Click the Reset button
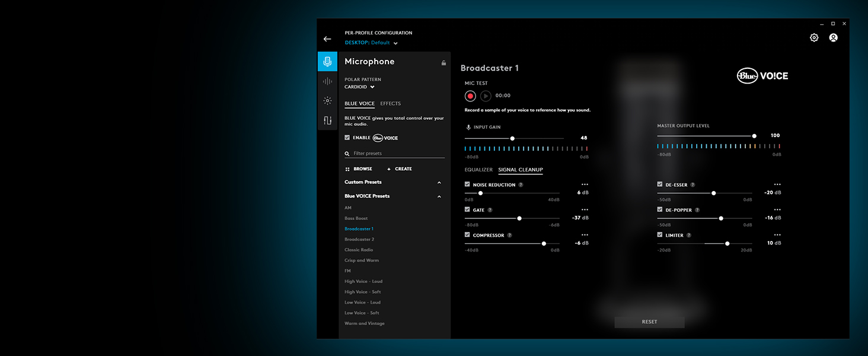The image size is (868, 356). click(x=649, y=322)
